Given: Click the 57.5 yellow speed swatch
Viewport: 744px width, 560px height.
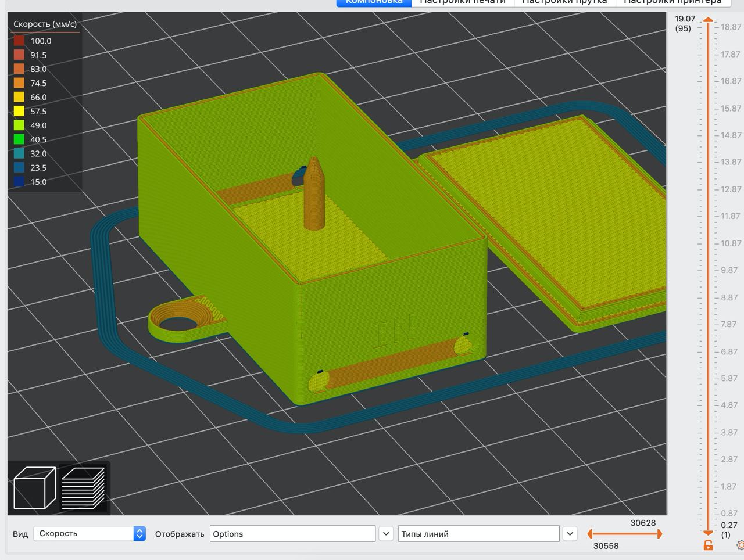Looking at the screenshot, I should 19,111.
